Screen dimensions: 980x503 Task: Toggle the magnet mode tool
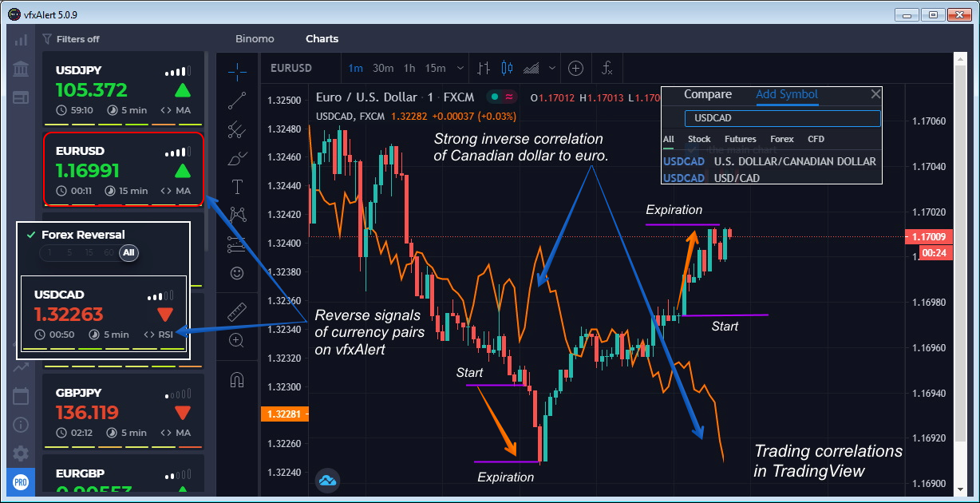[237, 379]
